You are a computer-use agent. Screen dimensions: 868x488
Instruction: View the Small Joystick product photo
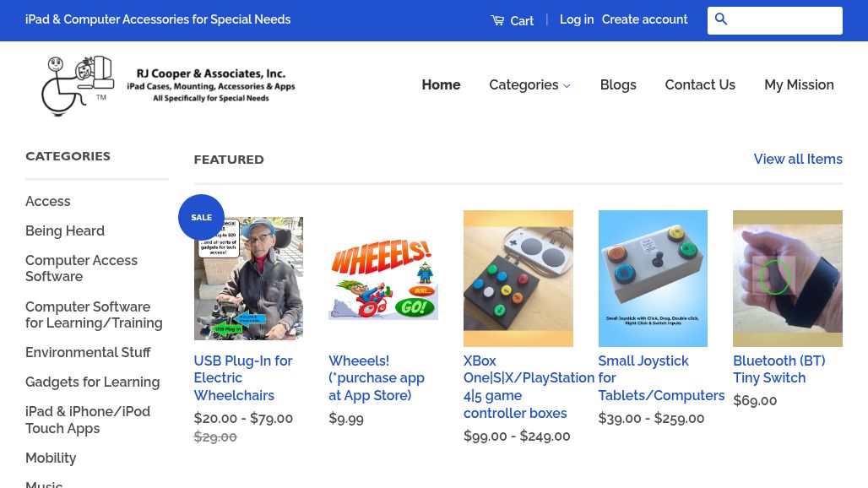point(652,279)
